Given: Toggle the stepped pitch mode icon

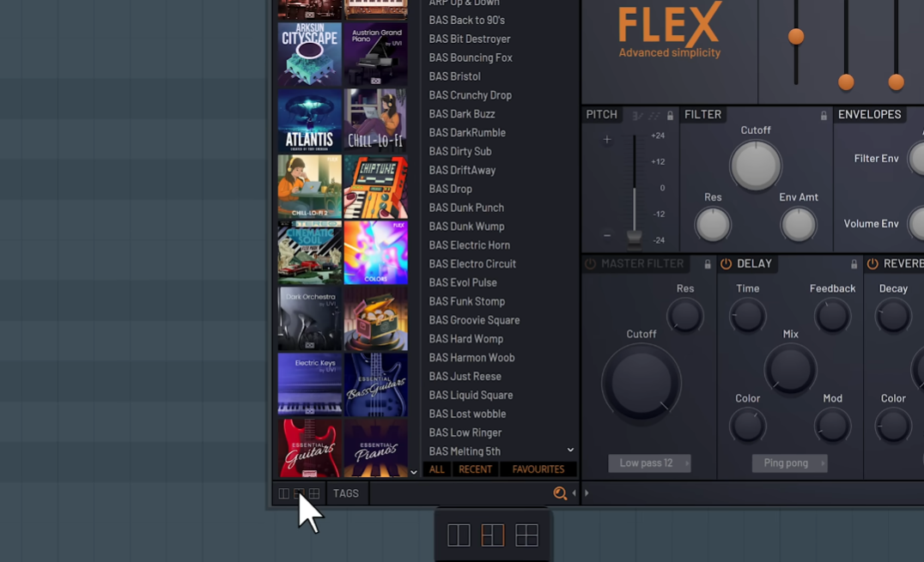Looking at the screenshot, I should click(x=637, y=116).
